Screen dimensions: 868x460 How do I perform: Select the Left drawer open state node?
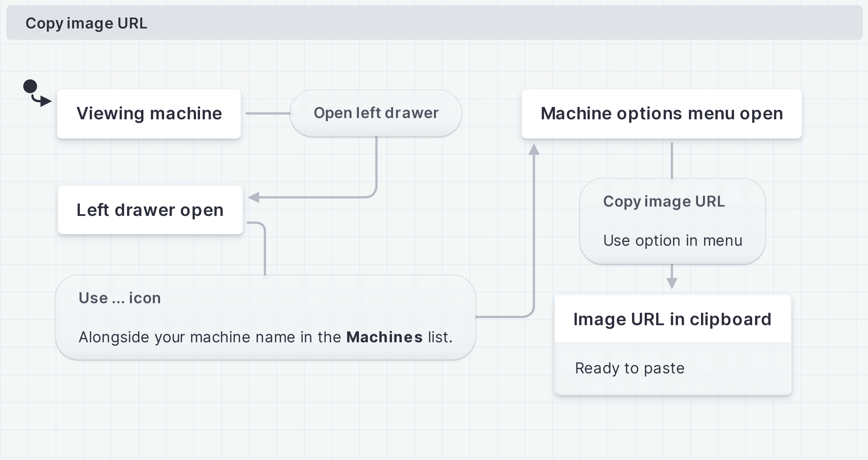[150, 210]
